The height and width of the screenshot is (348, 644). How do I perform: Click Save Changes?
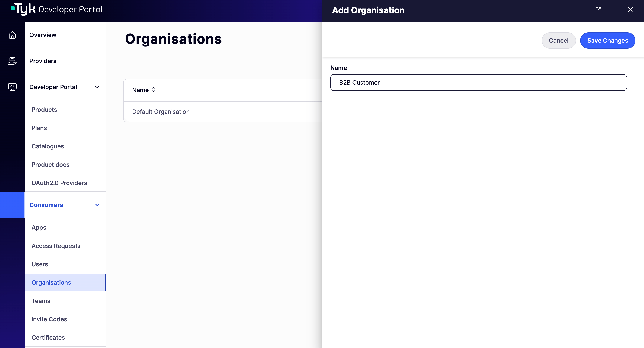point(608,41)
